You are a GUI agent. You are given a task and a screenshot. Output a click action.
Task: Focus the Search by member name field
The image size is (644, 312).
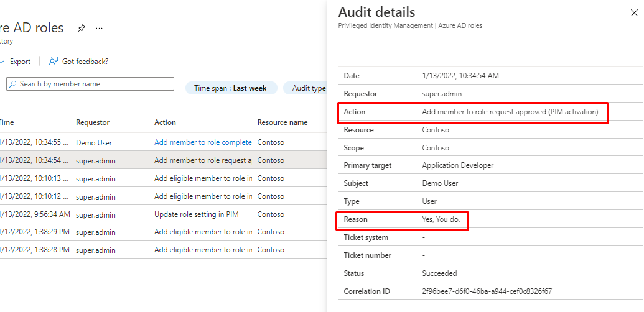tap(93, 84)
